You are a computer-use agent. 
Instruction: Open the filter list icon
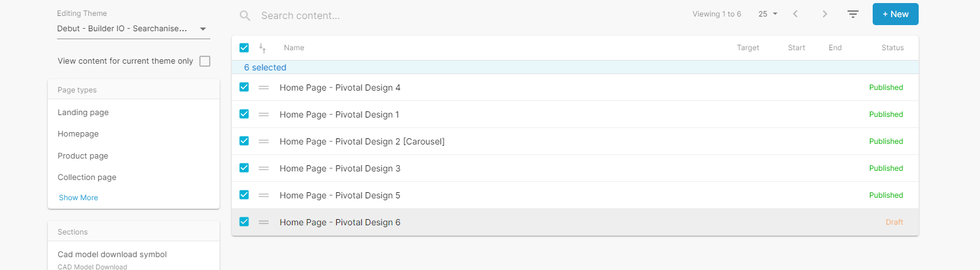(852, 14)
